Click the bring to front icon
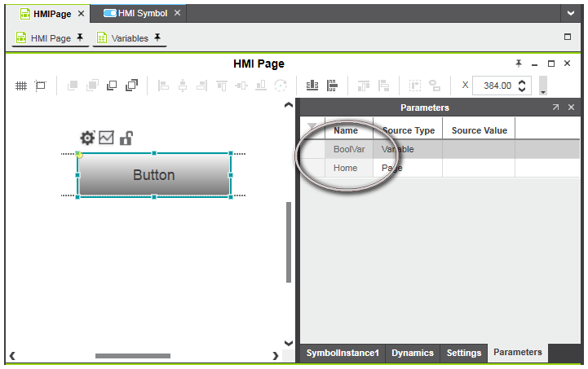Image resolution: width=588 pixels, height=369 pixels. click(113, 86)
